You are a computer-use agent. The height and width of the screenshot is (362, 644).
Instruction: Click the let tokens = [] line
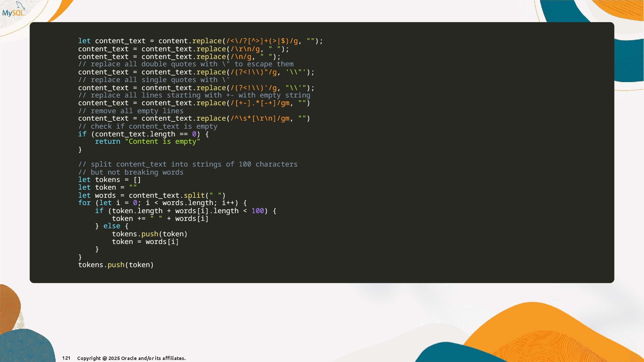pos(109,180)
